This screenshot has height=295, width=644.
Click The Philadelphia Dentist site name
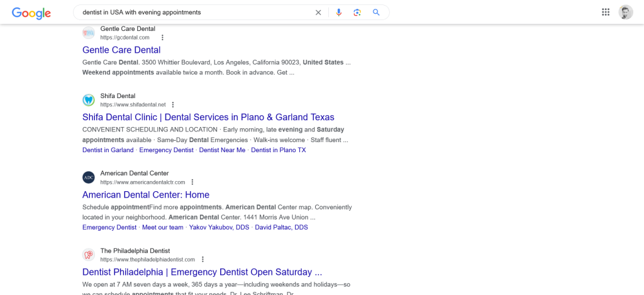tap(135, 250)
